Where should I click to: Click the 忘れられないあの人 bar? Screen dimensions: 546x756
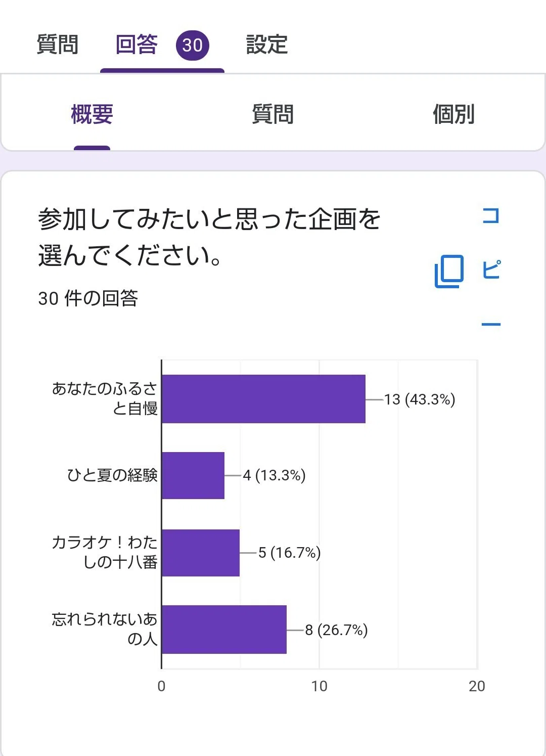pos(224,630)
